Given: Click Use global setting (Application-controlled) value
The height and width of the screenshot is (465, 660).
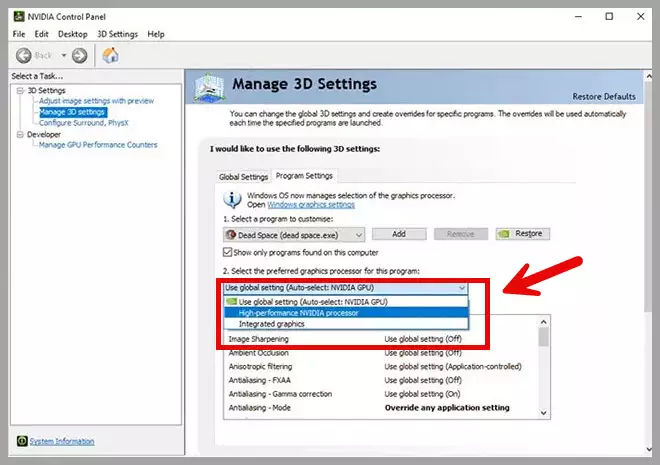Looking at the screenshot, I should click(x=453, y=367).
